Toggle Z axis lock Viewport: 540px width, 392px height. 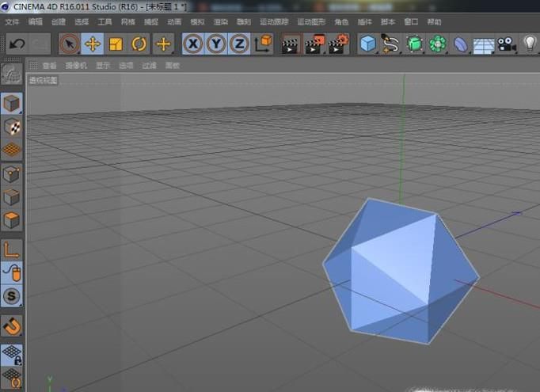coord(239,44)
